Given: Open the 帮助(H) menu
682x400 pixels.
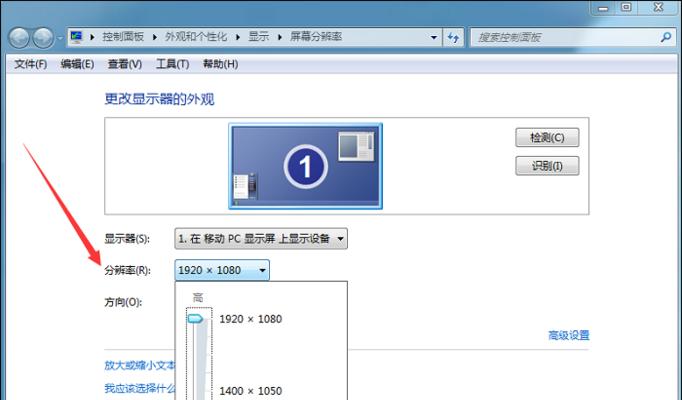Looking at the screenshot, I should coord(221,64).
